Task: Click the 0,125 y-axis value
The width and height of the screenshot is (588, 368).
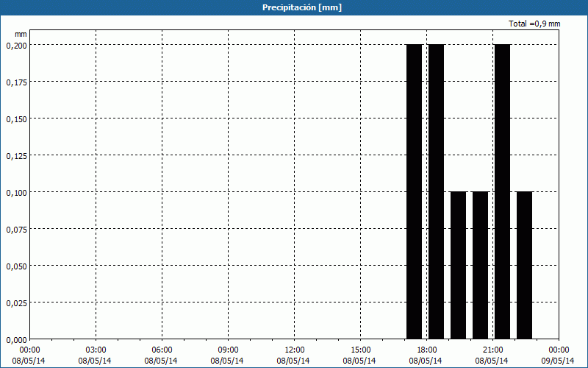Action: (x=16, y=156)
